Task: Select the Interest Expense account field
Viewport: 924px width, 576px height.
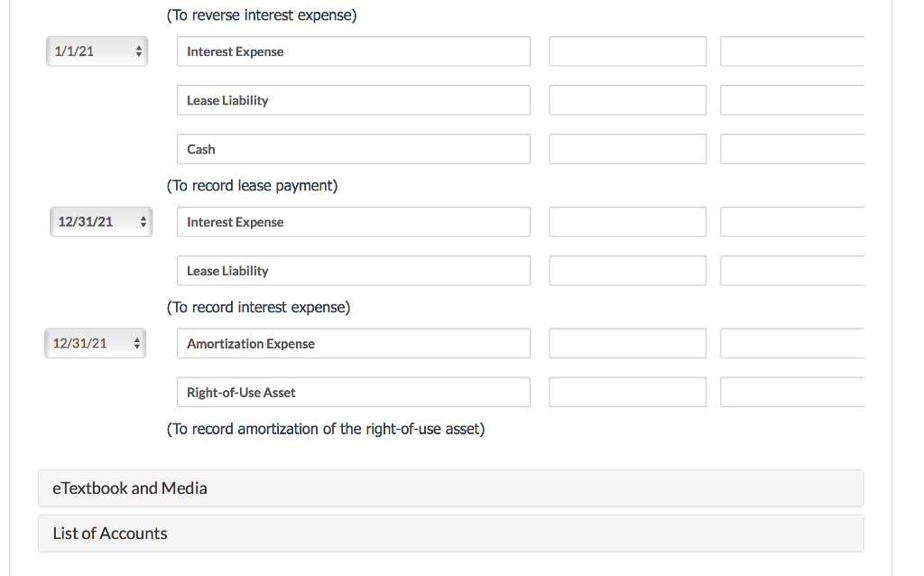Action: tap(353, 51)
